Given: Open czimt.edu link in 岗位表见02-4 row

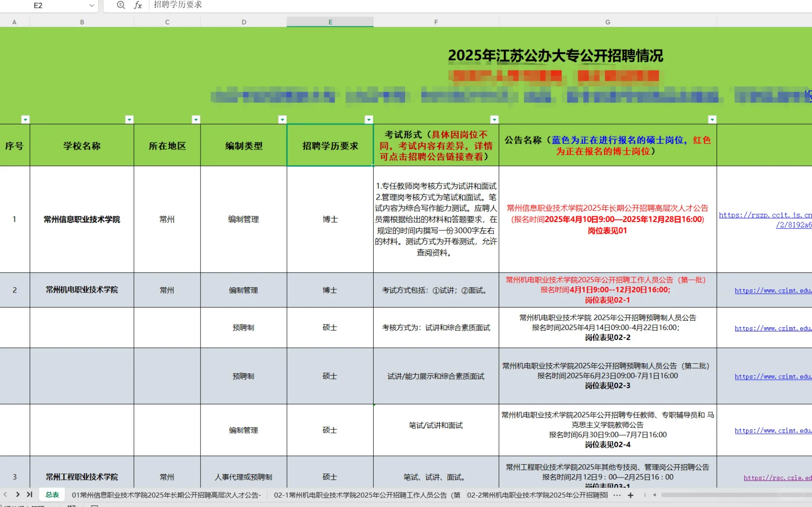Looking at the screenshot, I should click(773, 430).
